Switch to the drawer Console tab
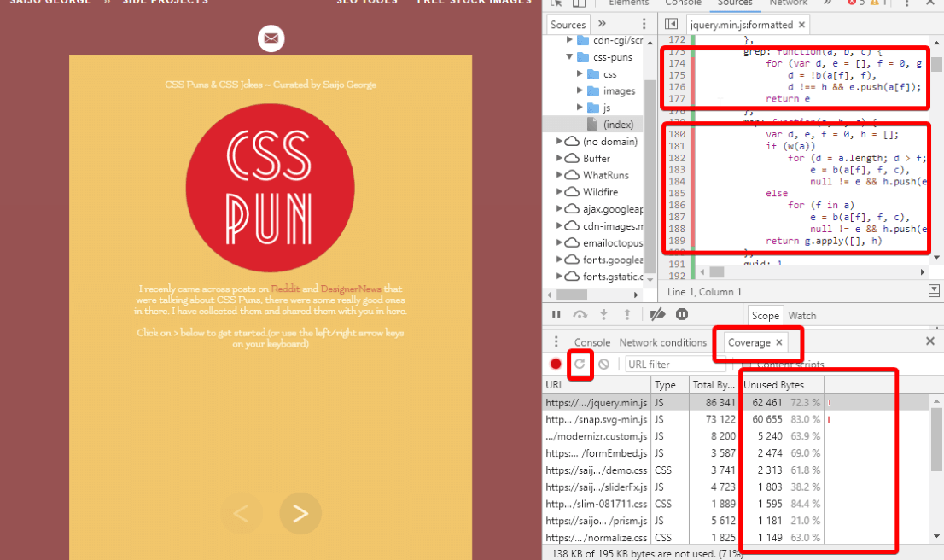 coord(591,342)
